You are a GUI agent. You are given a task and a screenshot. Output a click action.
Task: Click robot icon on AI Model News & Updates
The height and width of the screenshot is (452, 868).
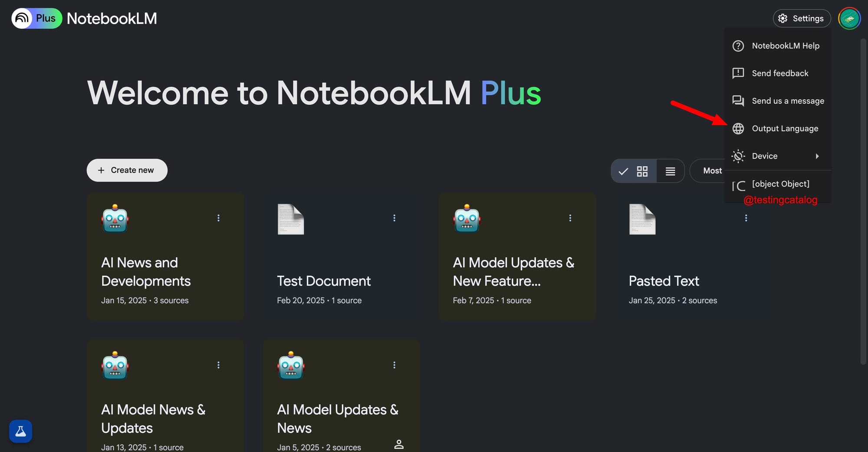(115, 366)
